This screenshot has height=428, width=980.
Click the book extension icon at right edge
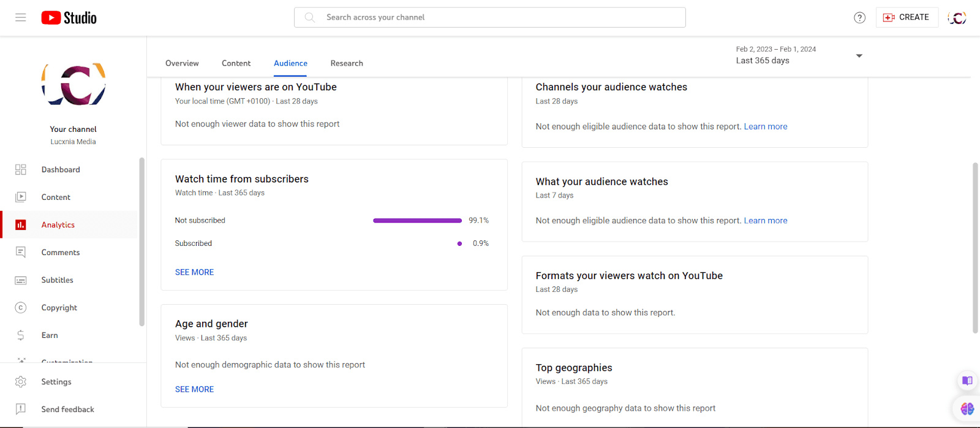(x=967, y=381)
